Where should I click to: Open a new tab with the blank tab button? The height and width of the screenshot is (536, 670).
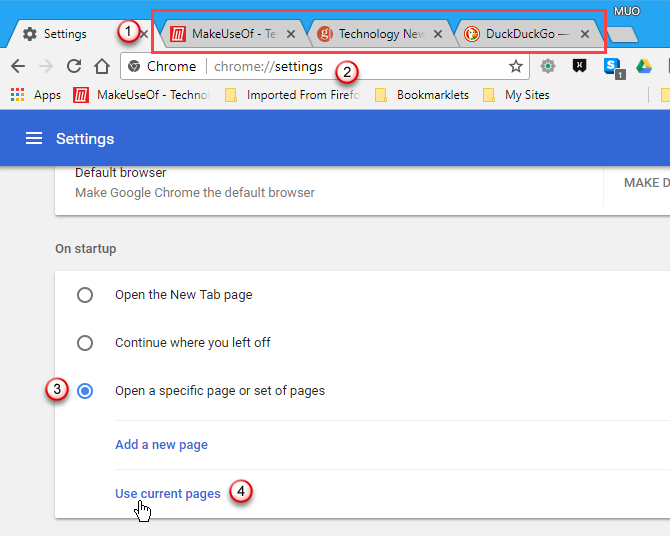623,35
